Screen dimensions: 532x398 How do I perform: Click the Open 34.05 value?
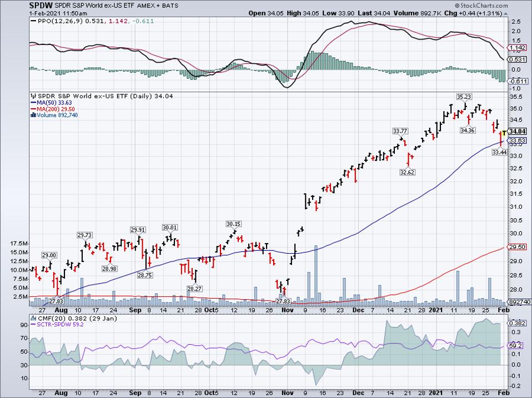tap(265, 13)
